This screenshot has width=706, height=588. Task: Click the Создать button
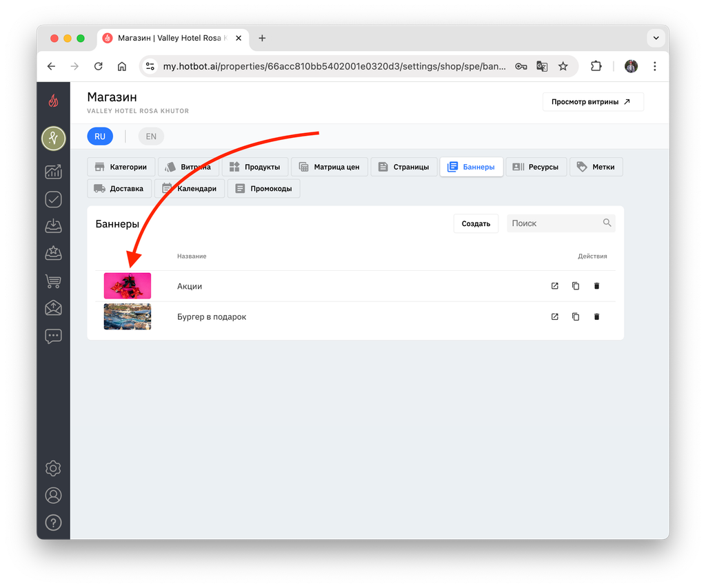click(x=476, y=224)
